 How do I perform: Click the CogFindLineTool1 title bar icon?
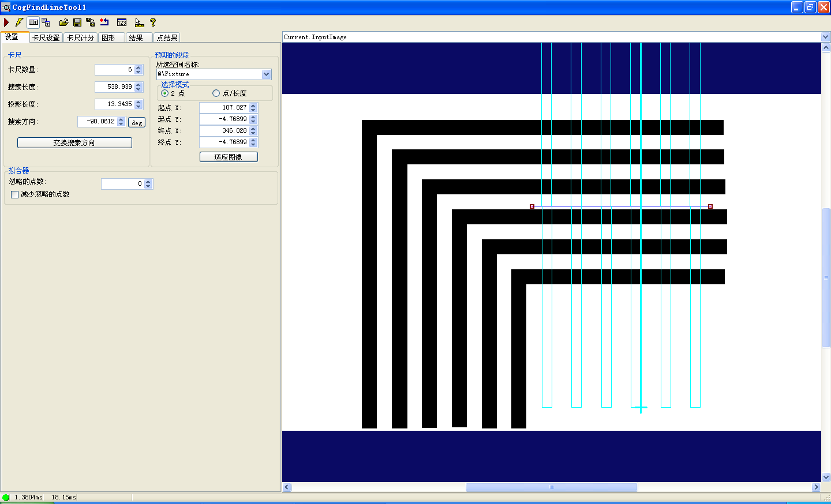pyautogui.click(x=6, y=7)
